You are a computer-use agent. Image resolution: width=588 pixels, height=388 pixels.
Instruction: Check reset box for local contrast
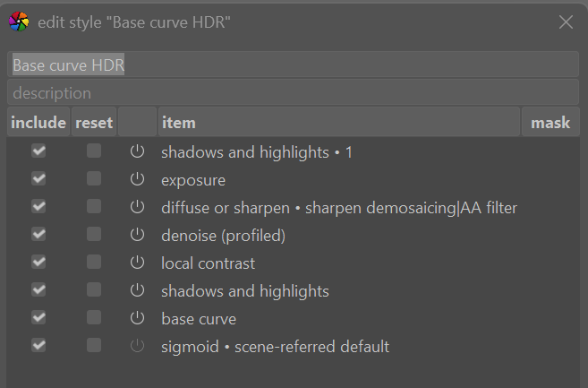[x=94, y=263]
